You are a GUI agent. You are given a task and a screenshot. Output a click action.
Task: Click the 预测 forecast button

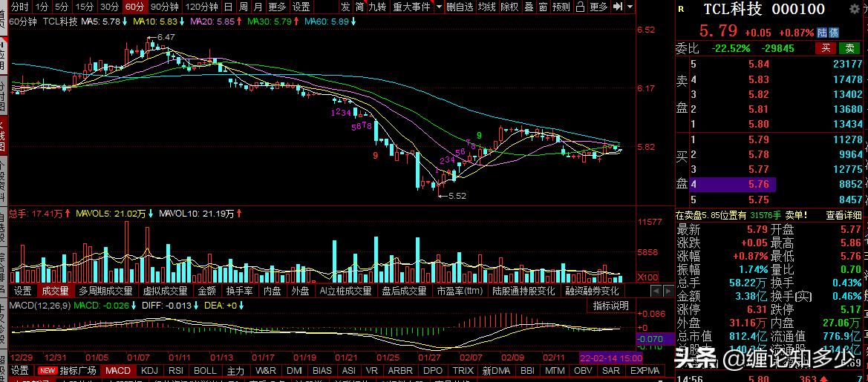click(x=561, y=7)
